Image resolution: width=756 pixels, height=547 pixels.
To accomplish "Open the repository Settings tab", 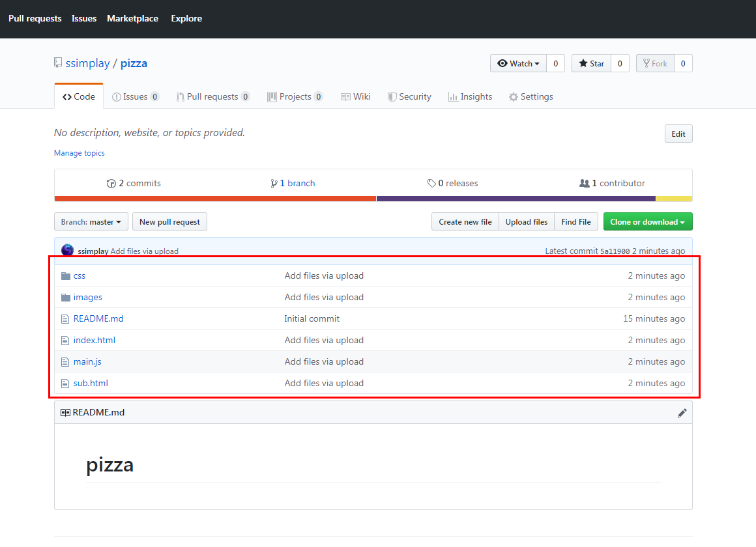I will coord(531,97).
